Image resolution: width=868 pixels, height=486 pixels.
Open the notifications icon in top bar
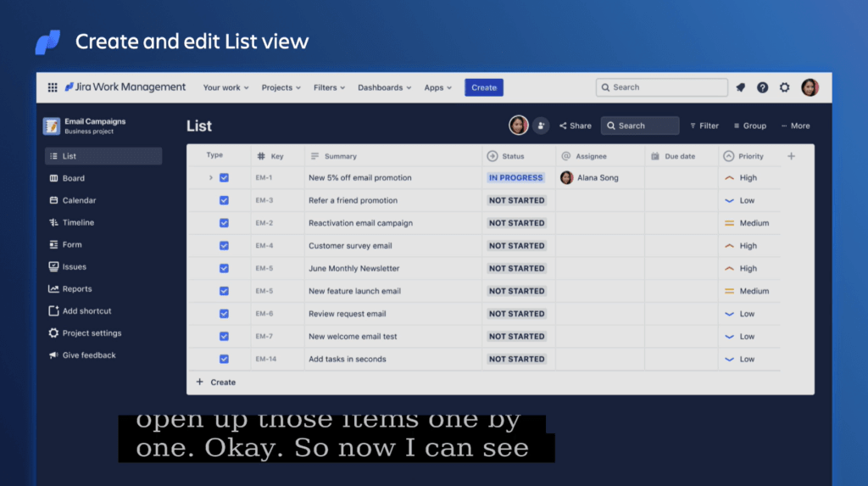(741, 87)
